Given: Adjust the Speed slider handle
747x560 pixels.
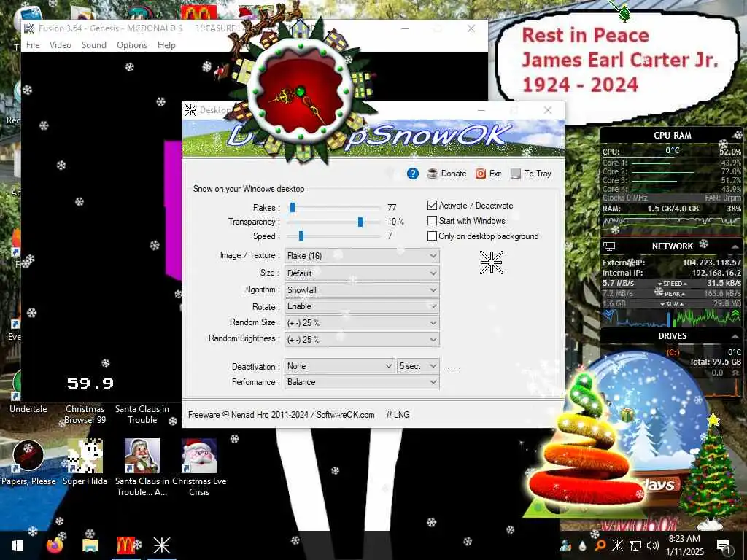Looking at the screenshot, I should tap(301, 236).
